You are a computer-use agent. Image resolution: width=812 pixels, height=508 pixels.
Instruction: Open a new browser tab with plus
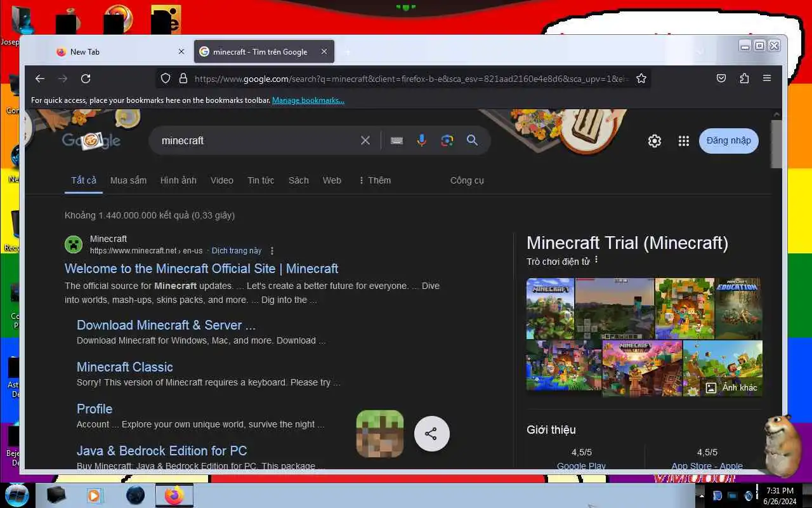(348, 52)
